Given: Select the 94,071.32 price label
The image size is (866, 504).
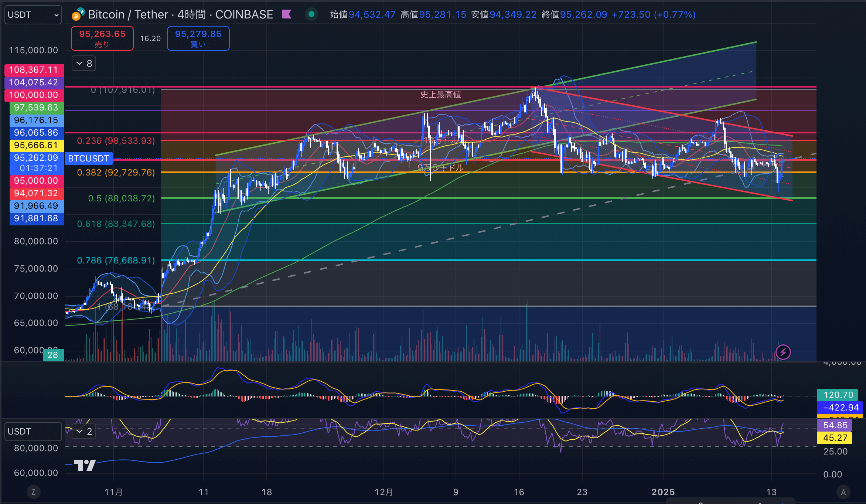Looking at the screenshot, I should [36, 193].
